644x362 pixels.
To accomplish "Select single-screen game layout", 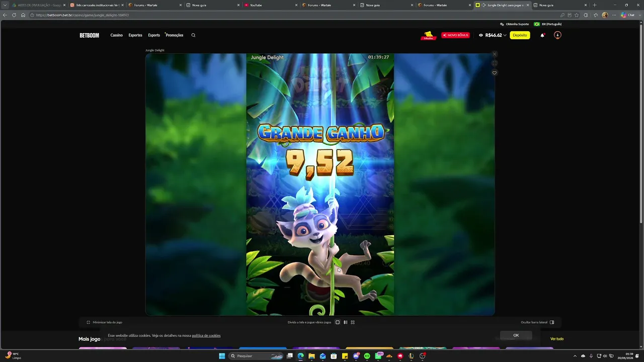I will [x=338, y=322].
